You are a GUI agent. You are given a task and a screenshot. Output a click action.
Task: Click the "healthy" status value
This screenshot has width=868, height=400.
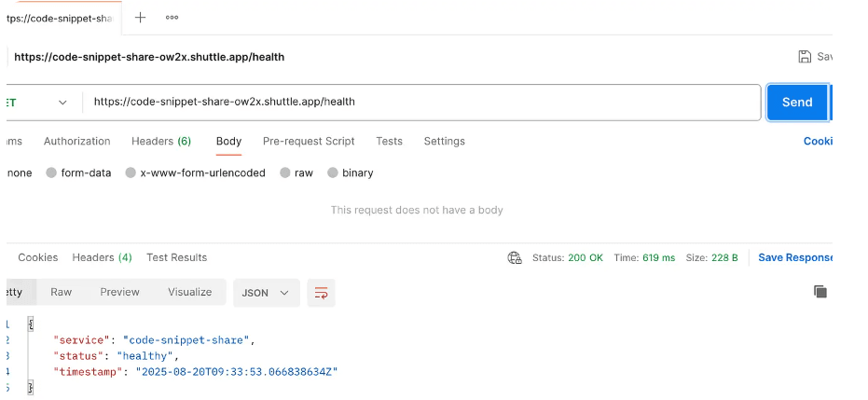145,356
